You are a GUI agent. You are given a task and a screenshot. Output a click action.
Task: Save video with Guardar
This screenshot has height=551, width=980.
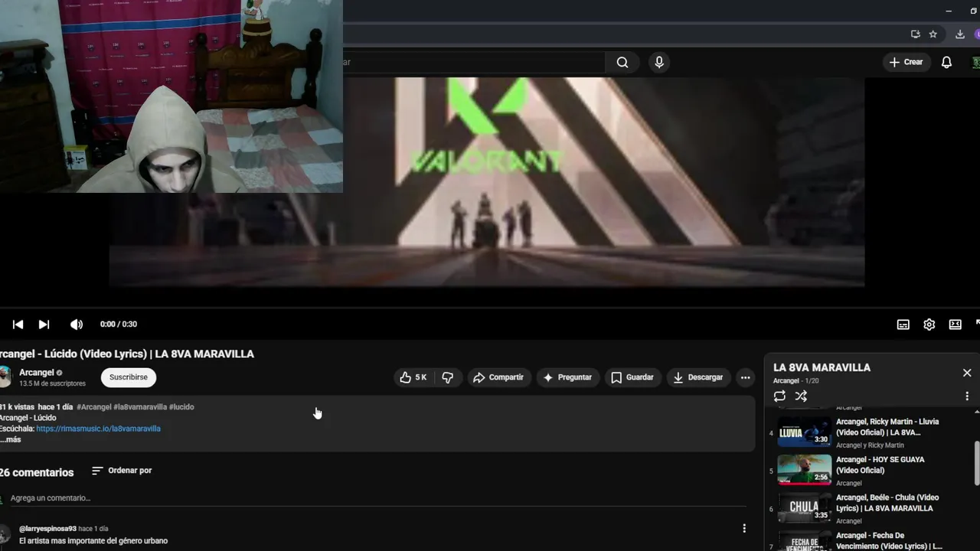tap(632, 377)
